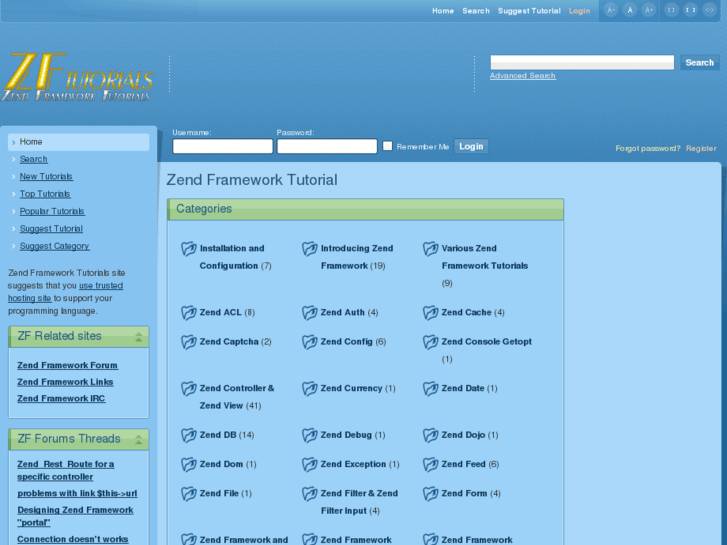
Task: Click folder icon beside Zend Cache
Action: pyautogui.click(x=431, y=313)
